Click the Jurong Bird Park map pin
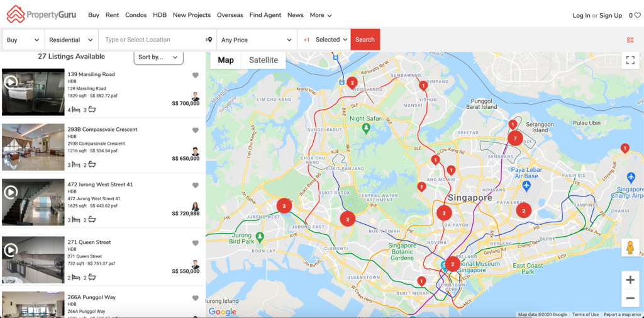The image size is (644, 318). [x=260, y=237]
